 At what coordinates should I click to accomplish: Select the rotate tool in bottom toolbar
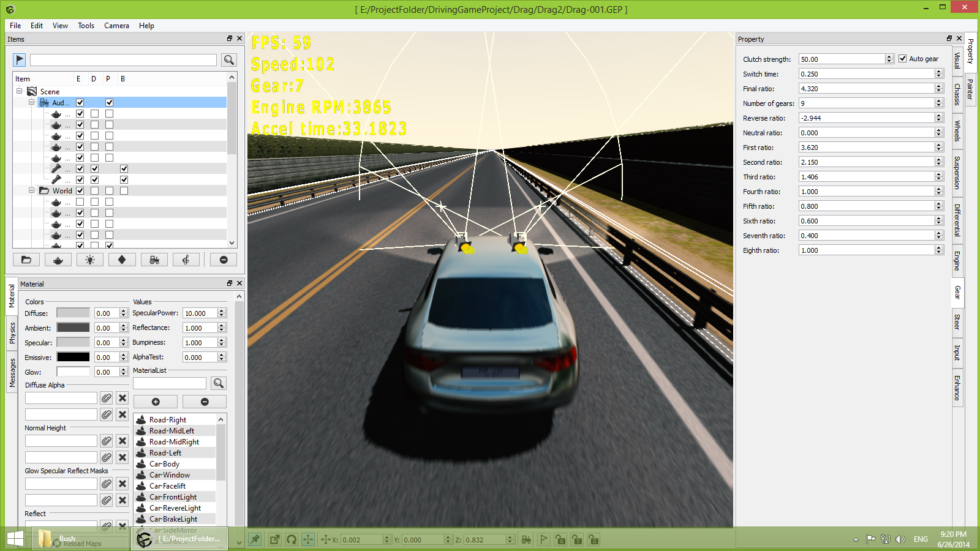(292, 539)
